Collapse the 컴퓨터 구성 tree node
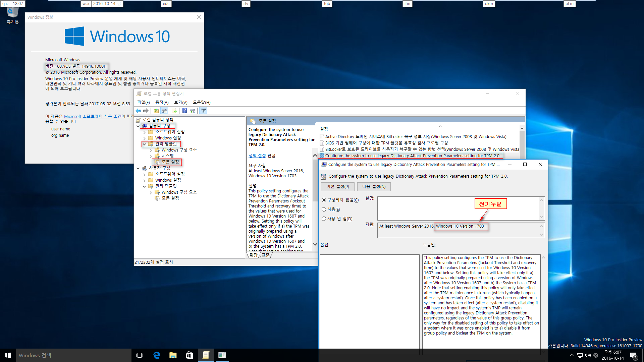 (138, 126)
